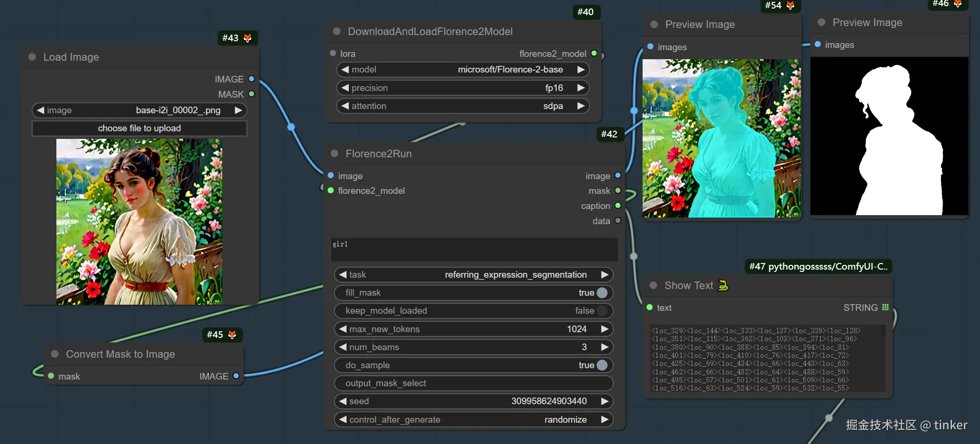Viewport: 980px width, 444px height.
Task: Click the florence2_model input port on Florence2Run
Action: point(331,190)
